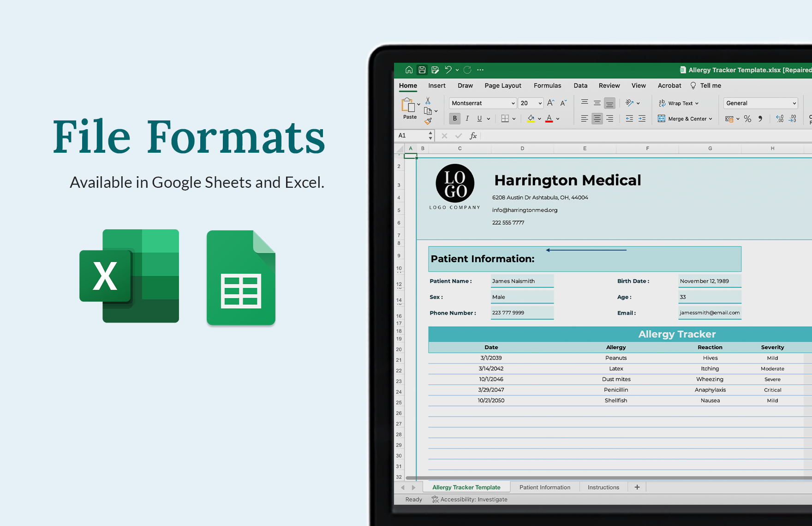Switch to the Review tab
The height and width of the screenshot is (526, 812).
pyautogui.click(x=609, y=85)
